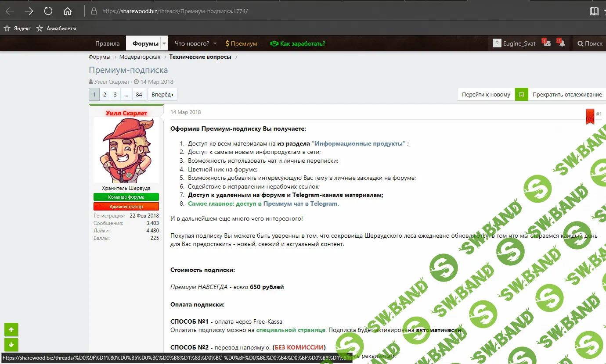This screenshot has height=364, width=606.
Task: Open the notifications bell icon
Action: 562,44
